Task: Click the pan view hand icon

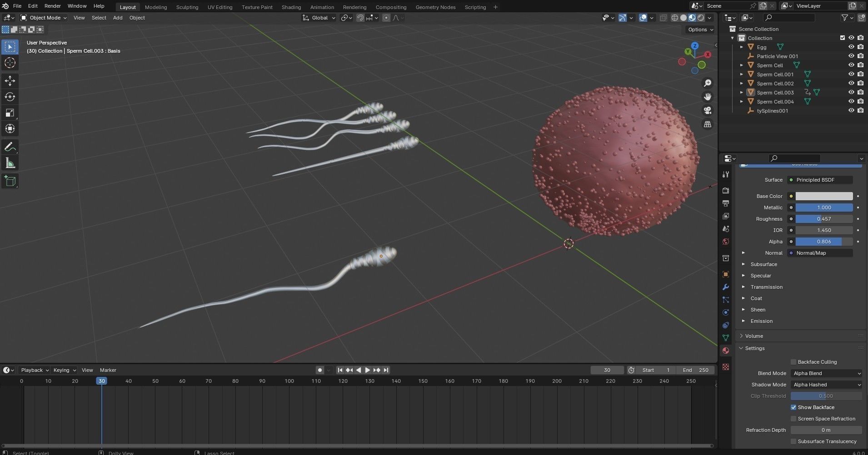Action: point(708,97)
